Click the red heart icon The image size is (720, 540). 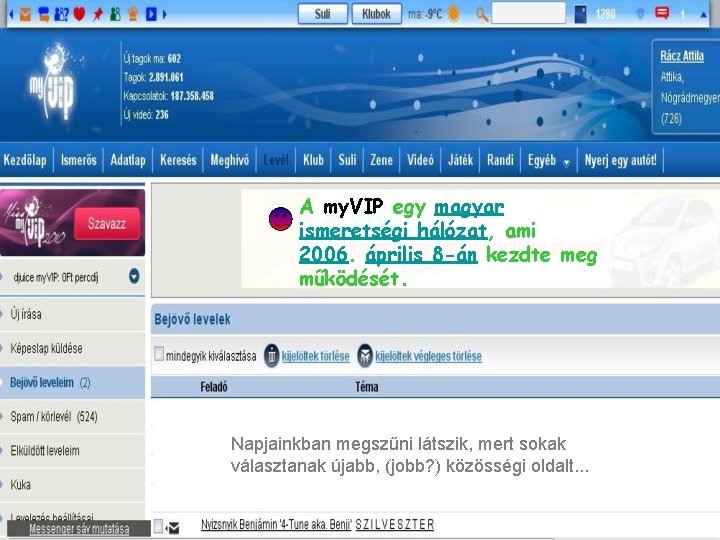point(79,14)
